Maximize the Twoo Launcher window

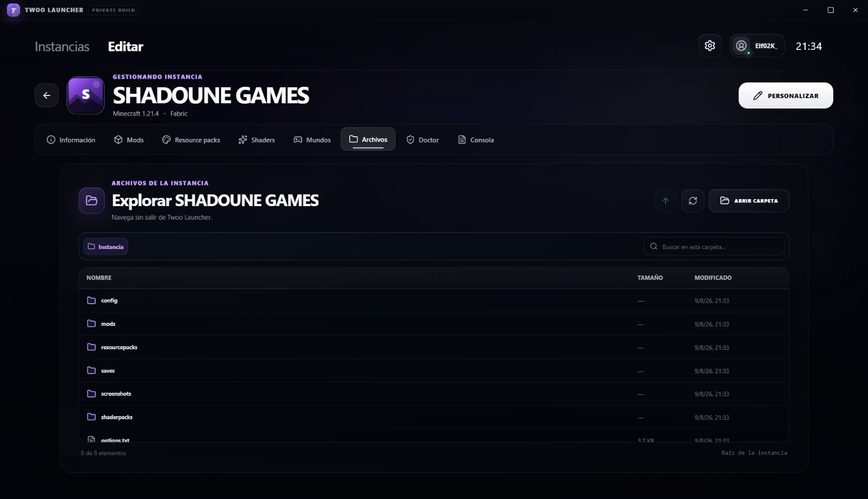[x=831, y=10]
